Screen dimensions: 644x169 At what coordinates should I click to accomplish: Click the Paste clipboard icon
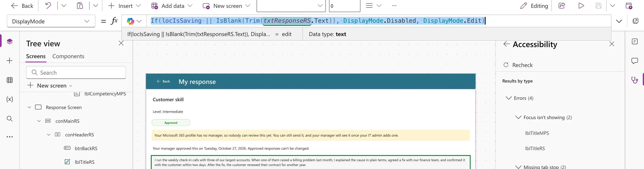click(80, 5)
